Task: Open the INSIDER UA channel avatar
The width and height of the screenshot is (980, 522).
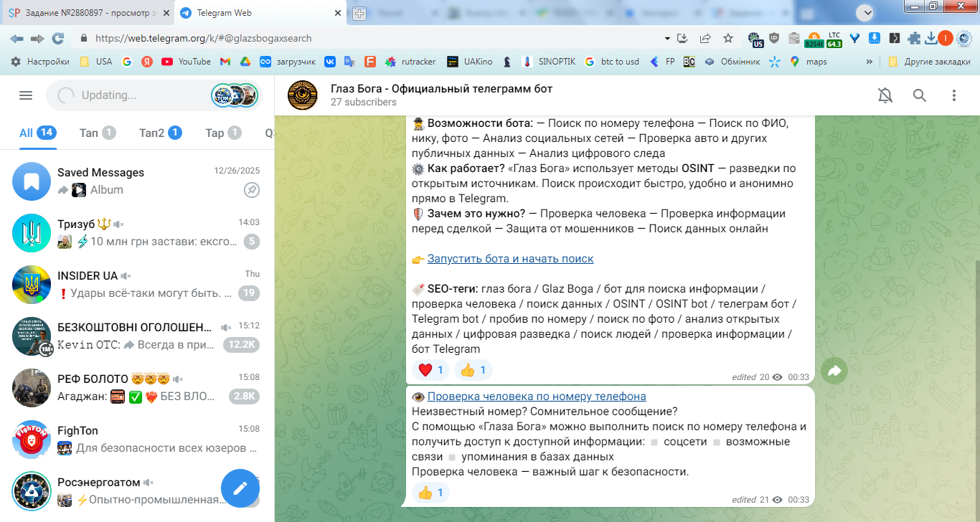Action: [x=32, y=285]
